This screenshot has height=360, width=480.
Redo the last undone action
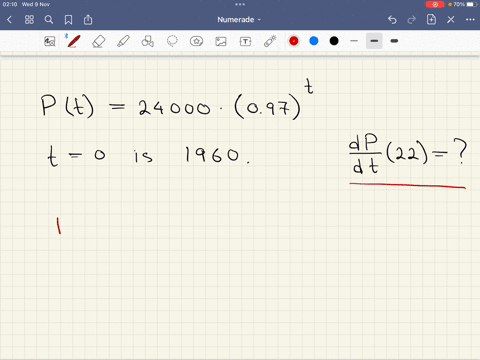(x=412, y=20)
